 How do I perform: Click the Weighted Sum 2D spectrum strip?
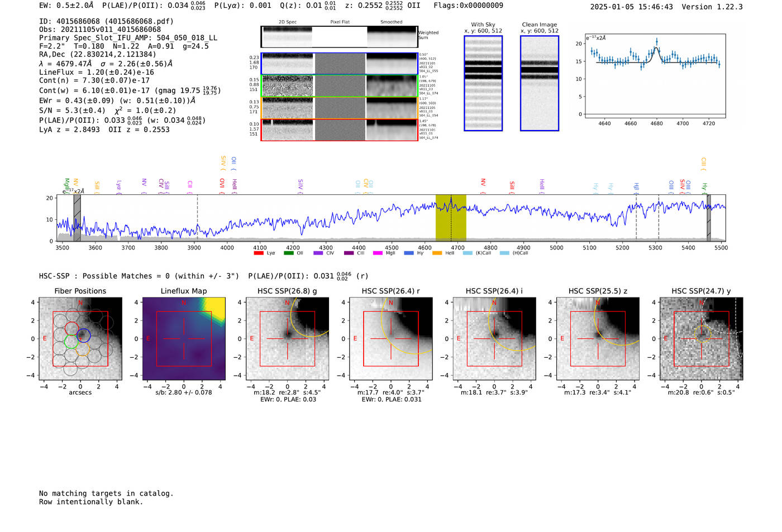coord(340,36)
